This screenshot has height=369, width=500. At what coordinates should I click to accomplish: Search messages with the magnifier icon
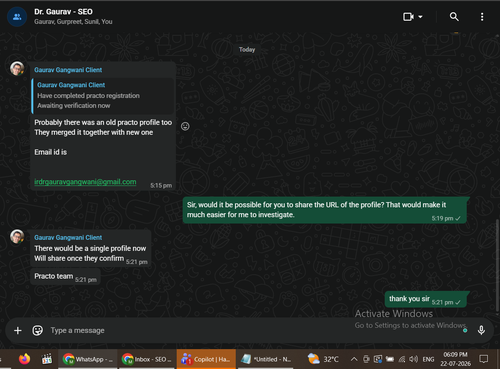(454, 17)
